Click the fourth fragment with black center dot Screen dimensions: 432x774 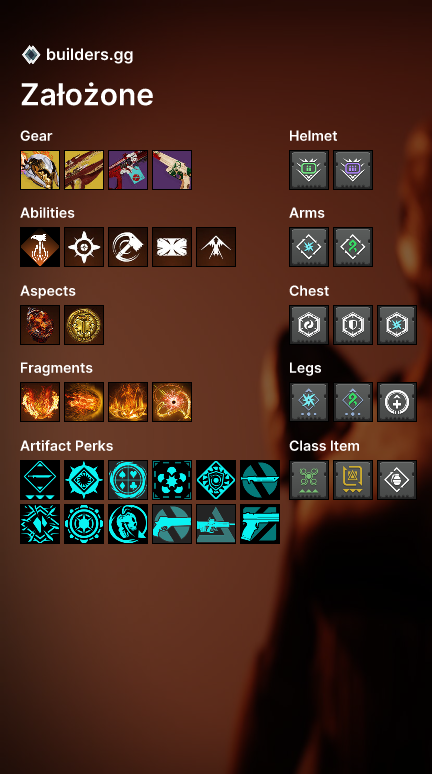172,402
